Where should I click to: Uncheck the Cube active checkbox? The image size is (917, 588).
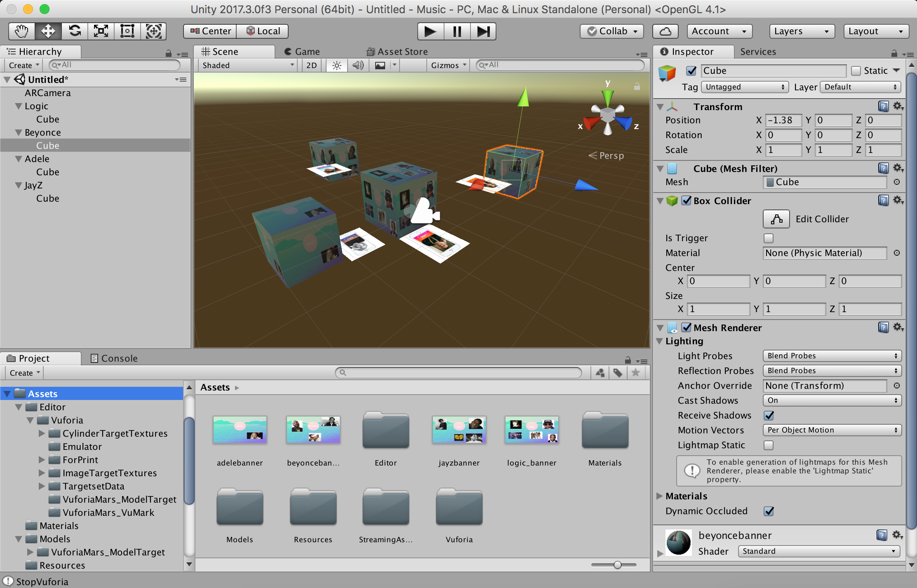pos(691,71)
